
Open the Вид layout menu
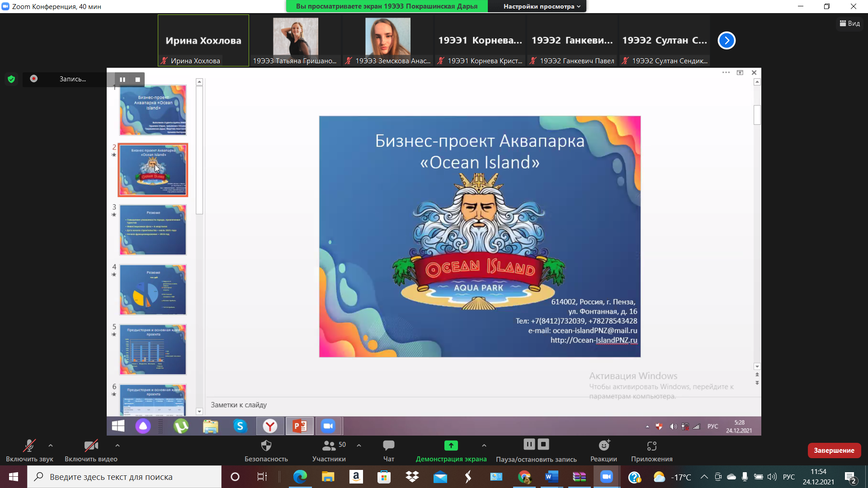(x=850, y=23)
